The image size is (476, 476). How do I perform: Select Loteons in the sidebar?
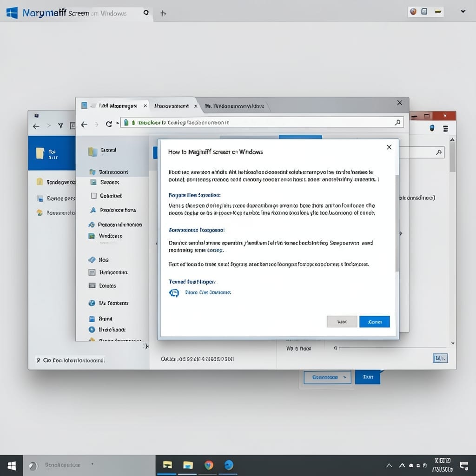click(102, 286)
